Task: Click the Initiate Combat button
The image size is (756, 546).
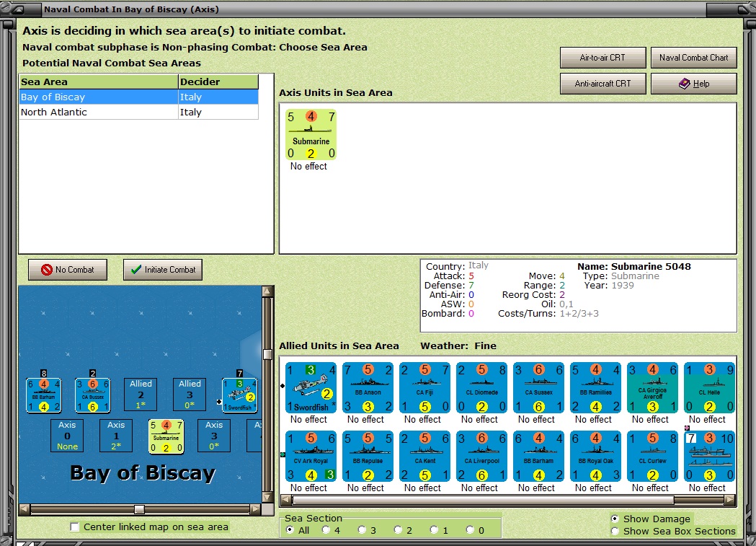Action: (x=163, y=270)
